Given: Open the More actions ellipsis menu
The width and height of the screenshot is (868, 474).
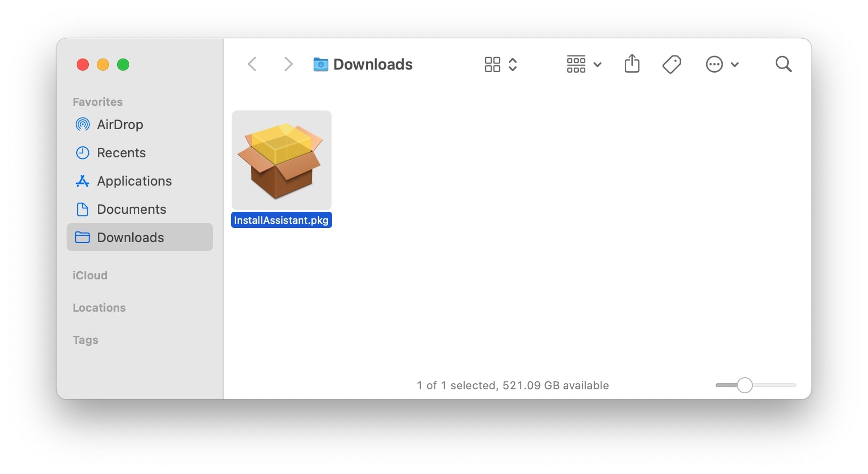Looking at the screenshot, I should 722,65.
